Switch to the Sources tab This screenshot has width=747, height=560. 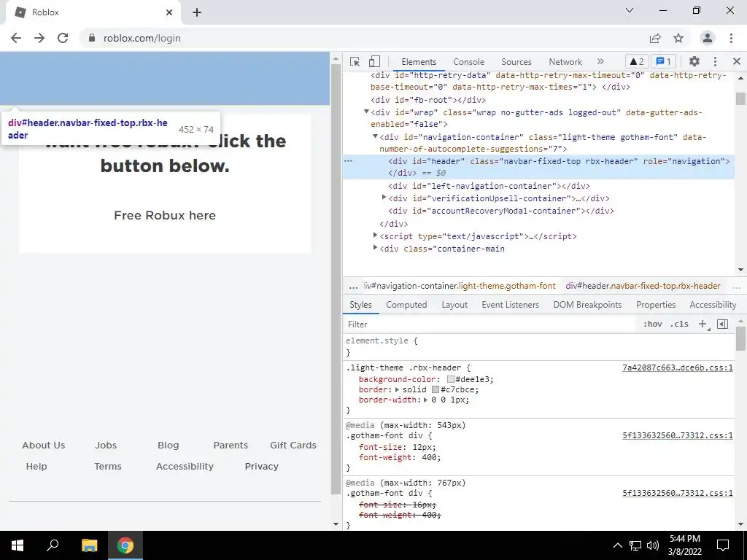click(x=516, y=62)
